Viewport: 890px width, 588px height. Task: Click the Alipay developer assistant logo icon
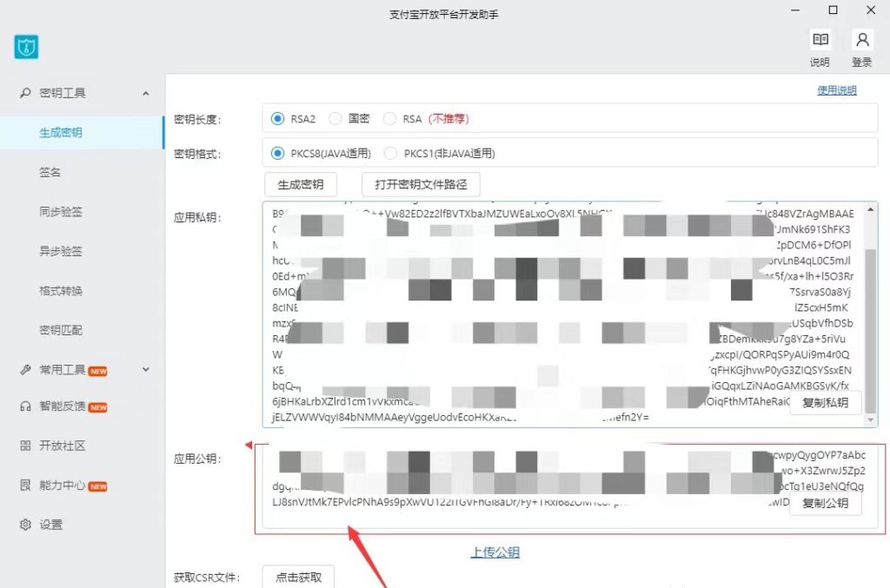tap(25, 48)
